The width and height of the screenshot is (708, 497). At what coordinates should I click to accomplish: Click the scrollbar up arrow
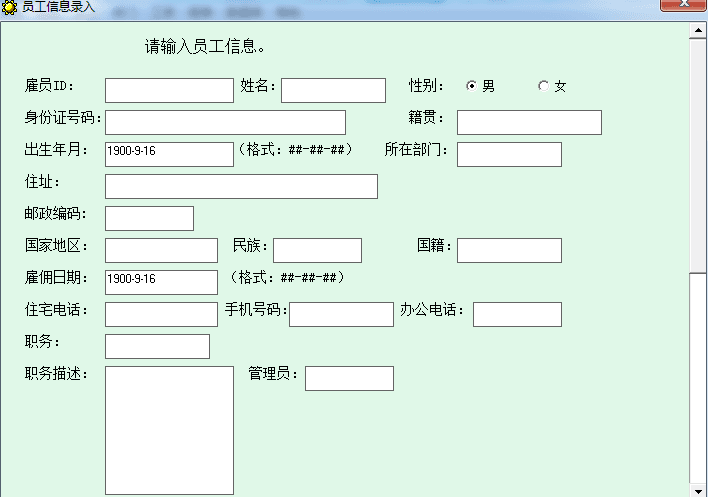(x=698, y=31)
